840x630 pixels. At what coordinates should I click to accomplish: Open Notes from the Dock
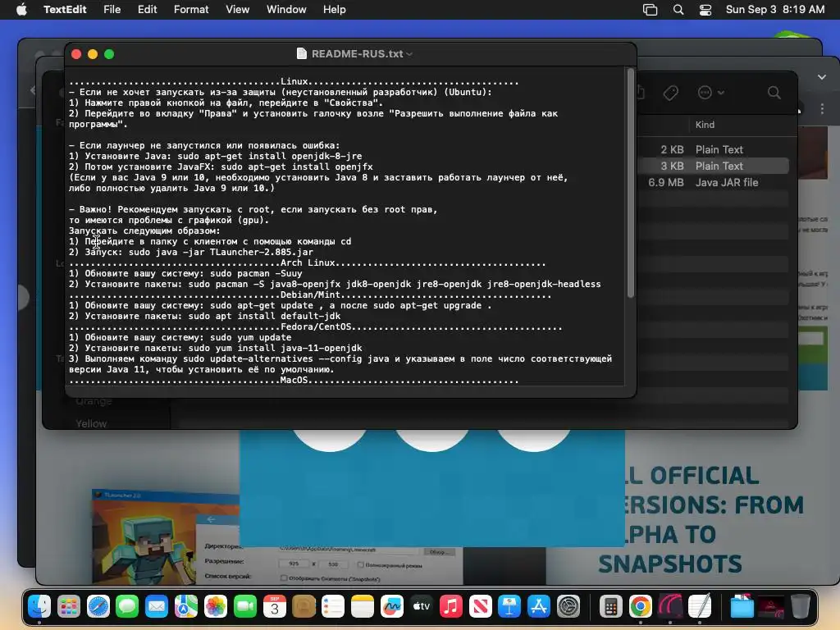pos(362,606)
